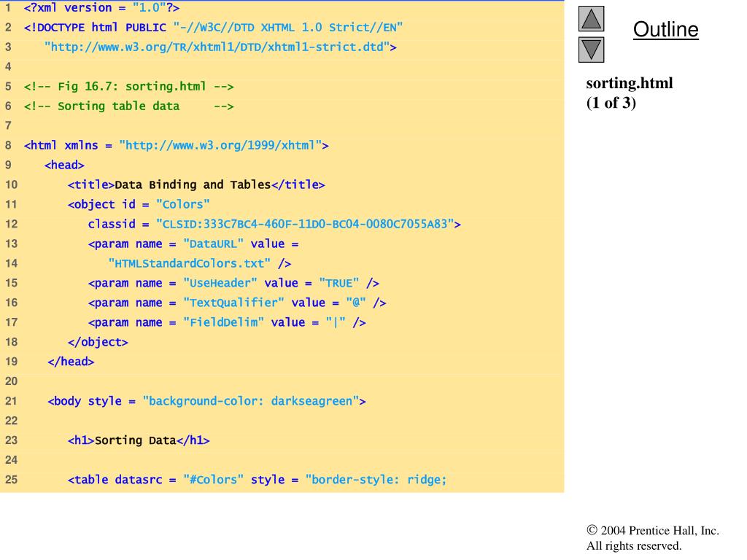Viewport: 747px width, 560px height.
Task: Click the "Sorting Data" h1 line
Action: click(x=139, y=440)
